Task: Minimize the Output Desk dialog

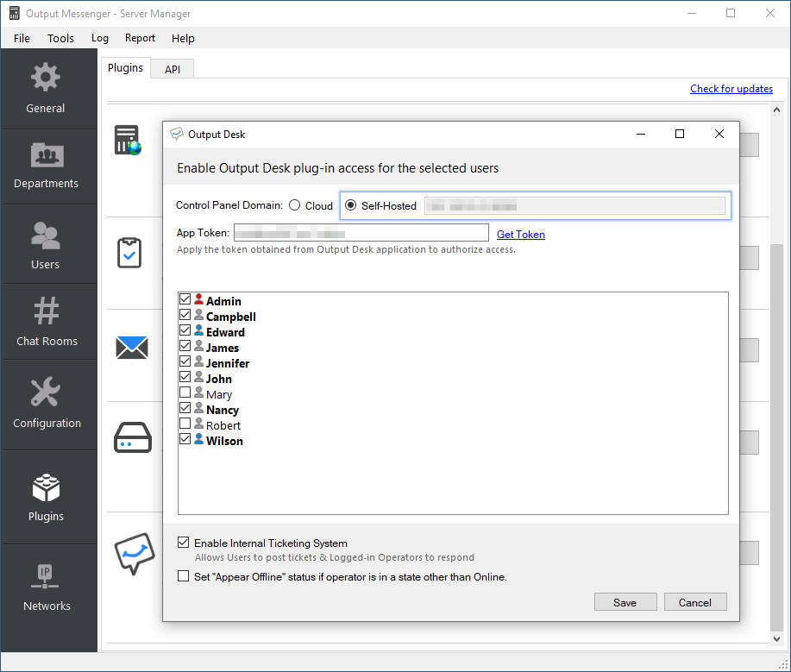Action: pyautogui.click(x=641, y=134)
